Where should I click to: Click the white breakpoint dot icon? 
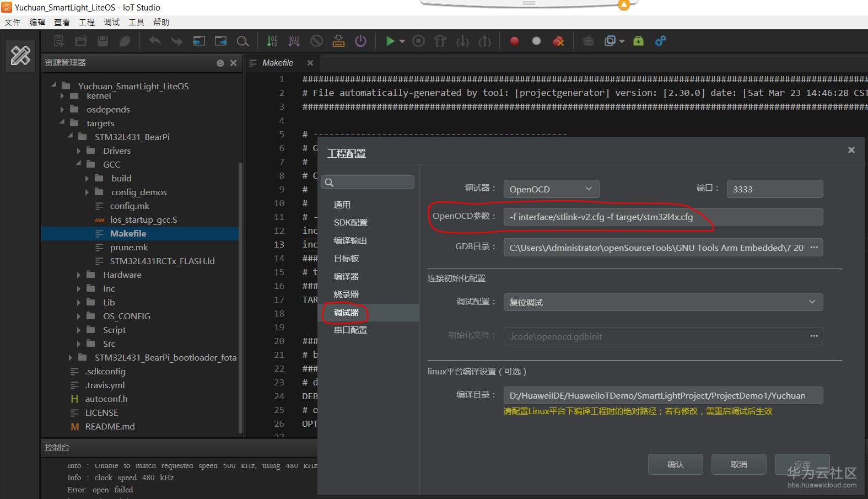pyautogui.click(x=536, y=41)
